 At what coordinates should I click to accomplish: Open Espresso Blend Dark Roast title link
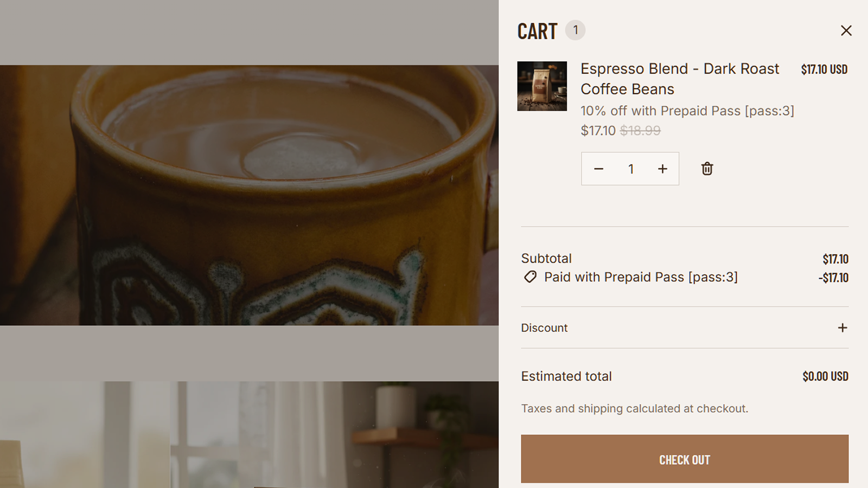679,79
